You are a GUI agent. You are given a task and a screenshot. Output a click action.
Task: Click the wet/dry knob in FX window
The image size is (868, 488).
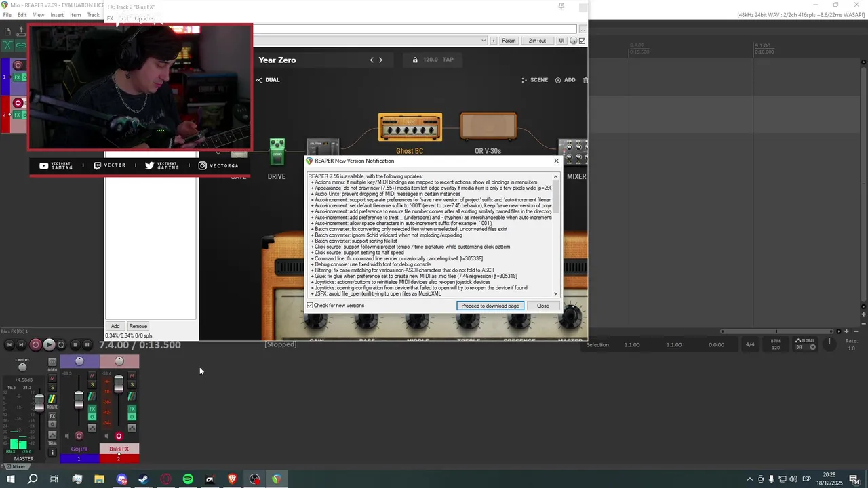[574, 41]
